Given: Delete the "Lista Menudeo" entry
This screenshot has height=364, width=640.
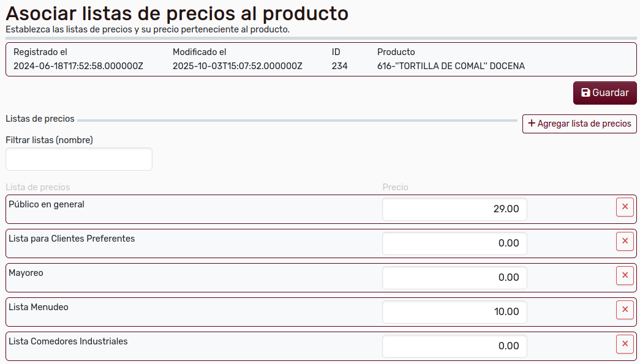Looking at the screenshot, I should (625, 310).
